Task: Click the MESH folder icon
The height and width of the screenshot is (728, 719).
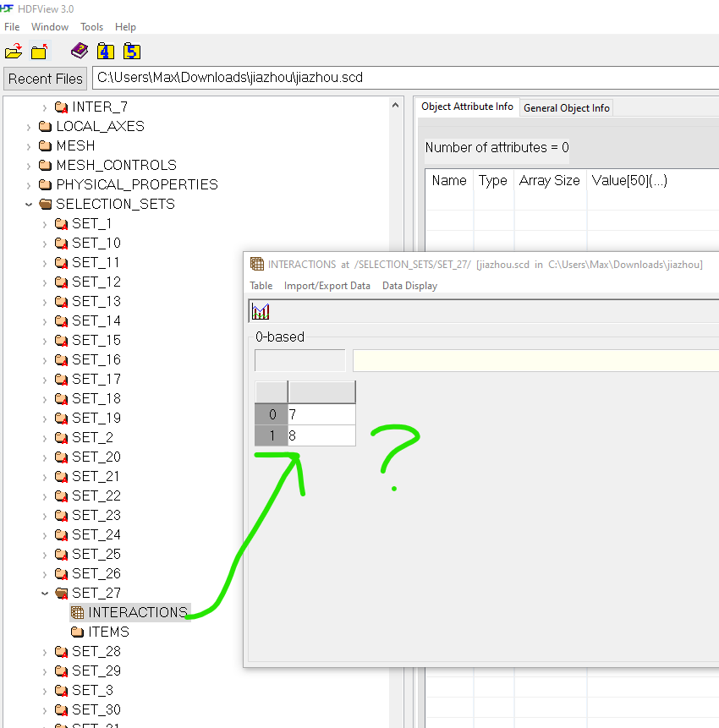Action: 45,145
